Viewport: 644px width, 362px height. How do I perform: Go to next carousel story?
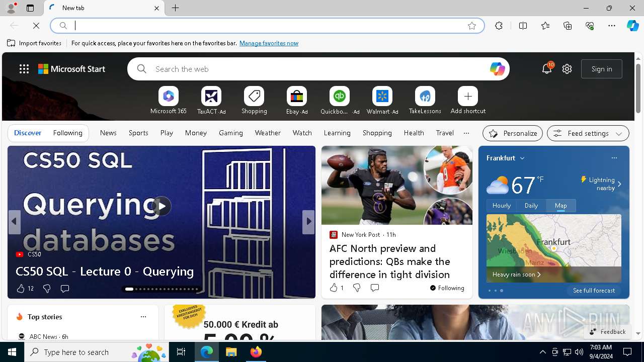308,221
